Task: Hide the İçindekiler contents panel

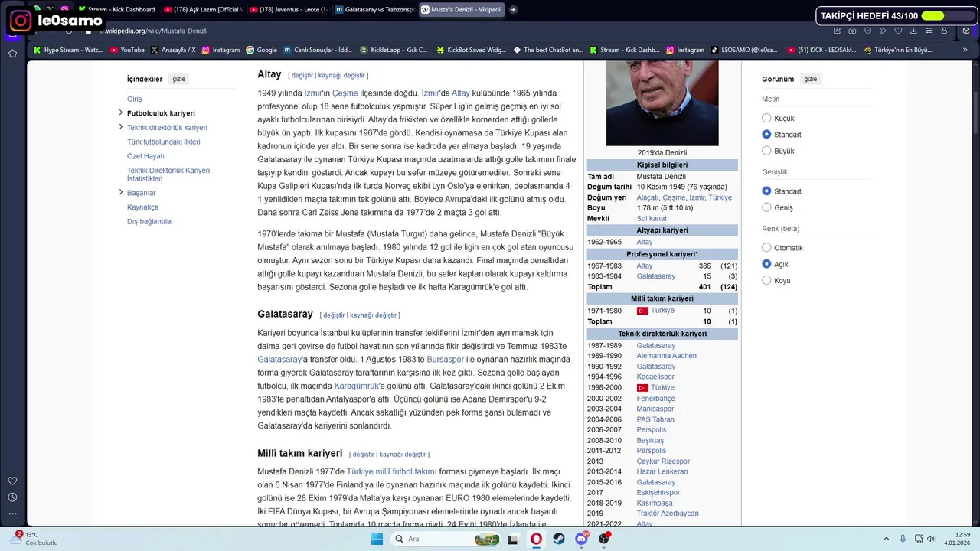Action: coord(178,79)
